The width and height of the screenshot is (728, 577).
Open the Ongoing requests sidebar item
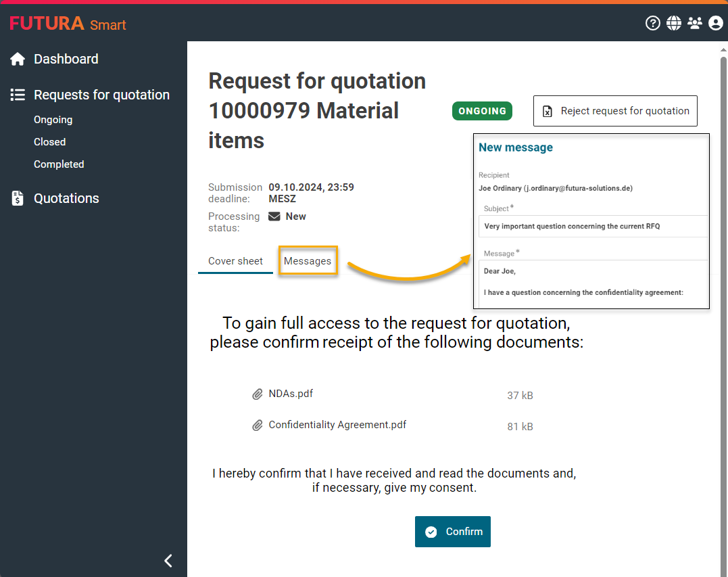tap(53, 120)
